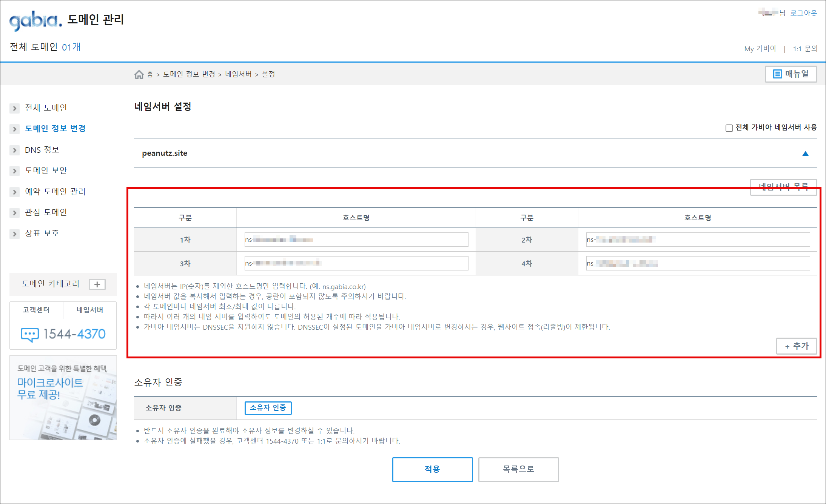The width and height of the screenshot is (826, 504).
Task: Click the + 추가 button
Action: pos(796,346)
